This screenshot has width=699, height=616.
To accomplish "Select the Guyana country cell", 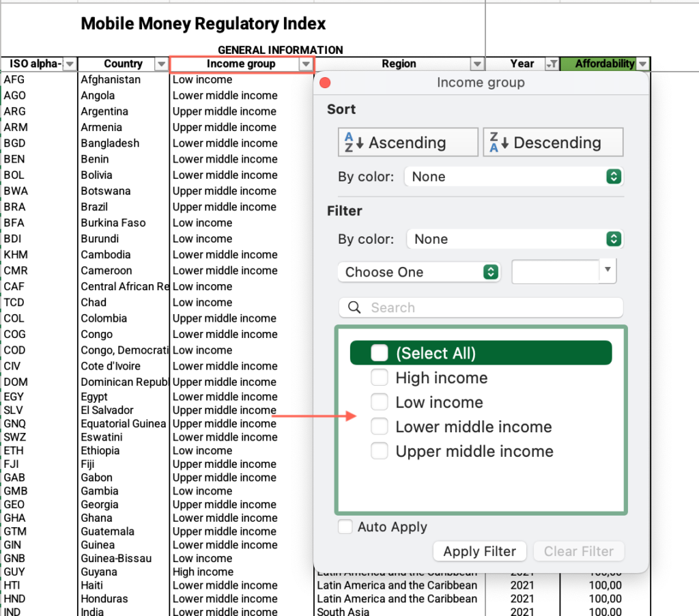I will point(124,572).
